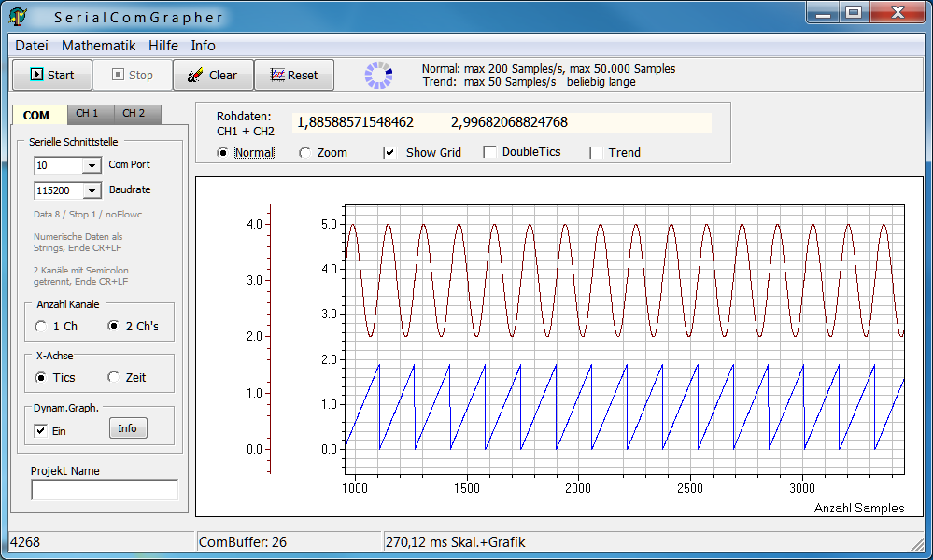The height and width of the screenshot is (560, 933).
Task: Click the Data 8 / Stop 1 / noFlowc text
Action: click(x=88, y=214)
